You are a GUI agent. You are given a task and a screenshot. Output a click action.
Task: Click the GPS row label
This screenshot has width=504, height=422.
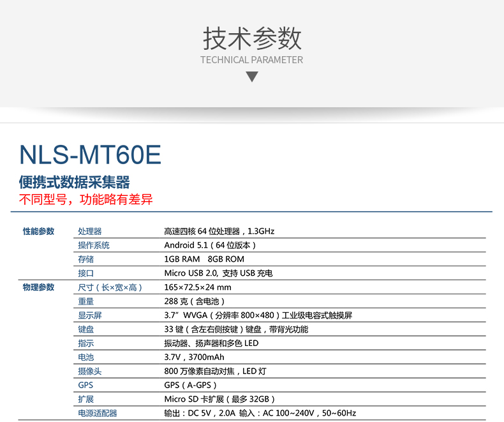coord(85,385)
